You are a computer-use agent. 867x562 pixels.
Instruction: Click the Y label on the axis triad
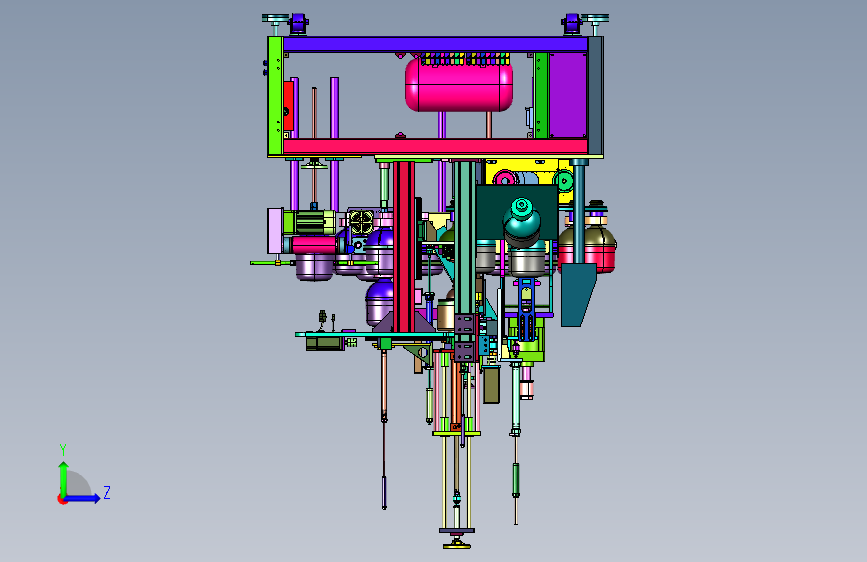click(x=63, y=449)
